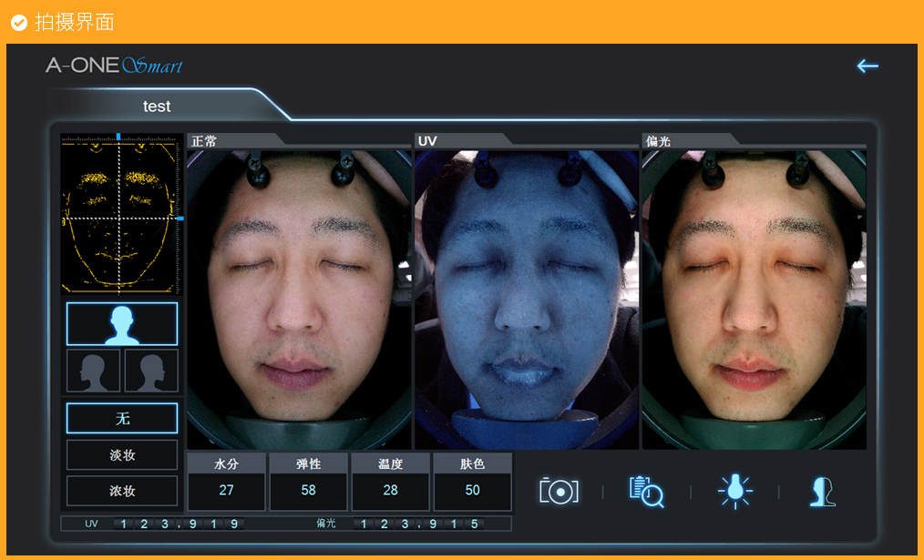
Task: Click the blue marker on top ruler
Action: tap(118, 137)
